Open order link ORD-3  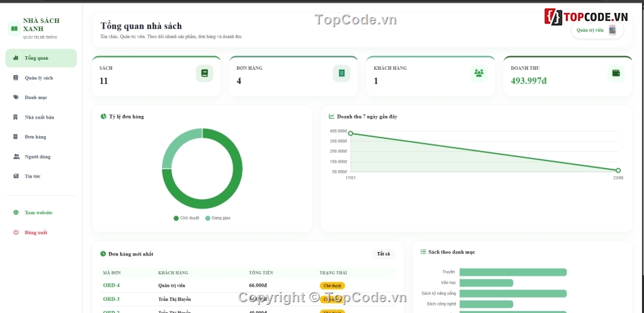coord(111,299)
